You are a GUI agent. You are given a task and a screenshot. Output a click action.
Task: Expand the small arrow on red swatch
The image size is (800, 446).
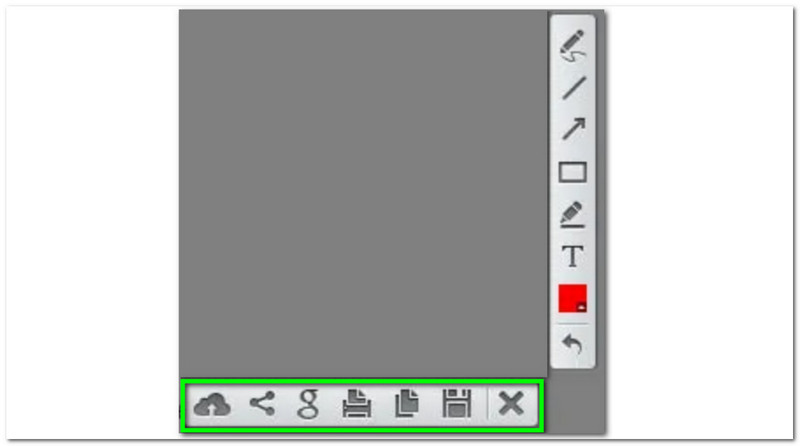point(581,307)
